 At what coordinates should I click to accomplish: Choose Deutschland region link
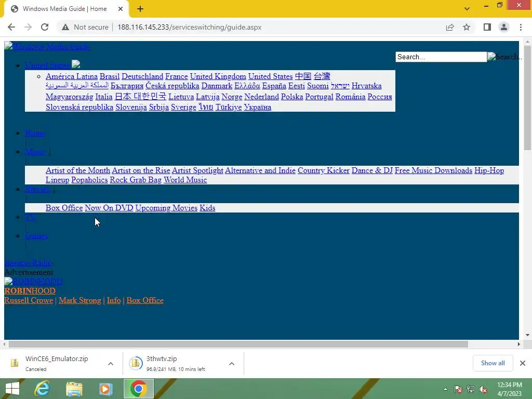[x=142, y=76]
